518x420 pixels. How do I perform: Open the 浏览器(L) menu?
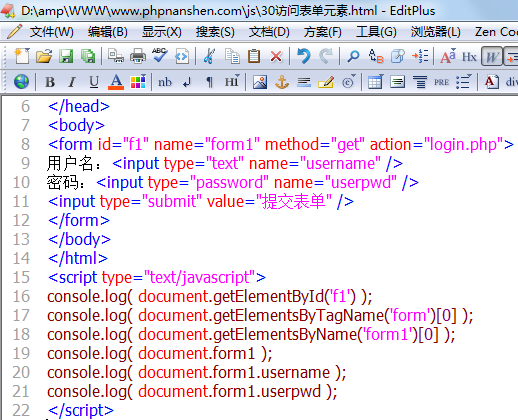click(x=435, y=32)
